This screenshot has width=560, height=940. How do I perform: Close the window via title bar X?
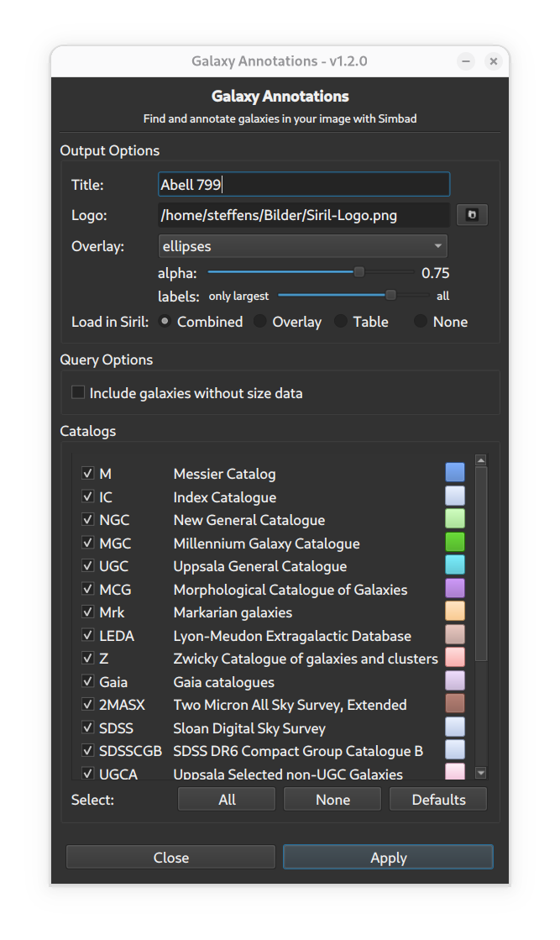click(x=494, y=61)
